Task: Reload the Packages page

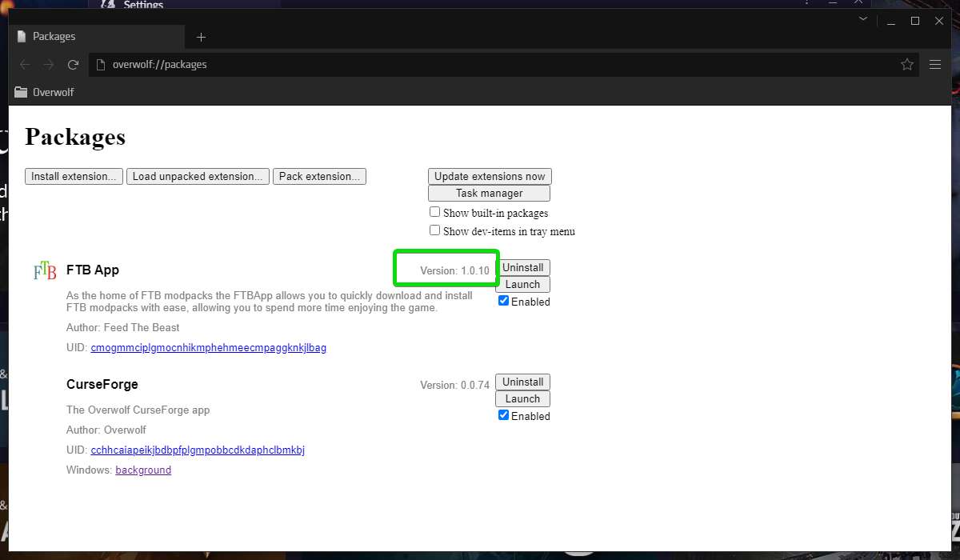Action: click(74, 64)
